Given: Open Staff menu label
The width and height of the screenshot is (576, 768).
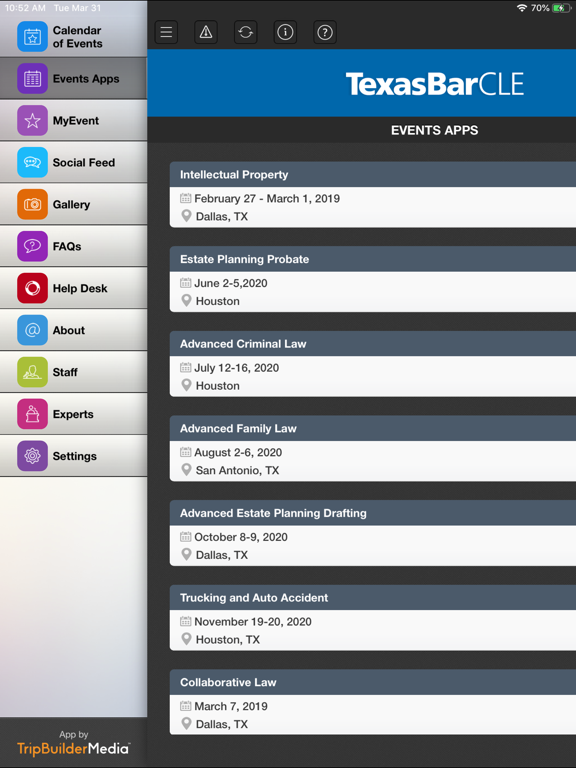Looking at the screenshot, I should [x=65, y=372].
